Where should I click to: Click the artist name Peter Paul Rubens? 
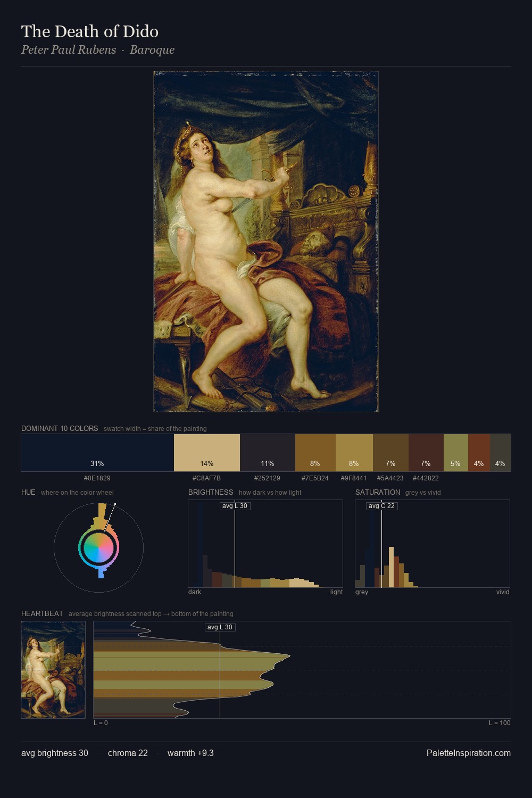pyautogui.click(x=69, y=50)
